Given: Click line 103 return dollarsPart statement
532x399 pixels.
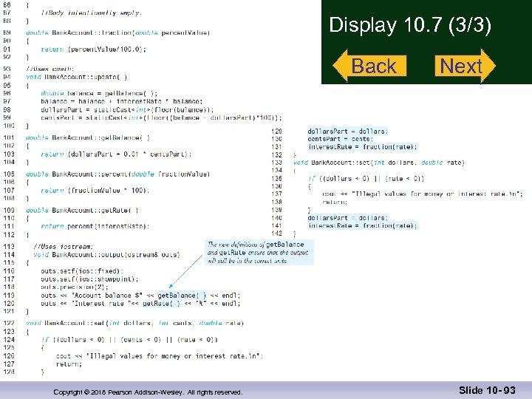Looking at the screenshot, I should 116,154.
